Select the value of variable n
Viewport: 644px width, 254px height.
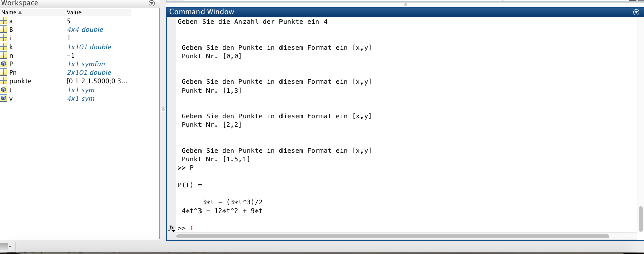point(71,56)
